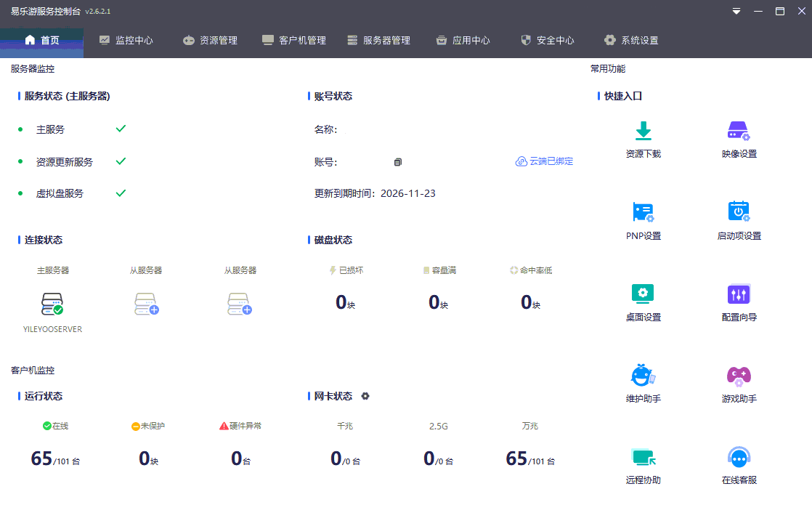Click the v2.6.2.1 version label
Image resolution: width=812 pixels, height=521 pixels.
click(x=98, y=12)
